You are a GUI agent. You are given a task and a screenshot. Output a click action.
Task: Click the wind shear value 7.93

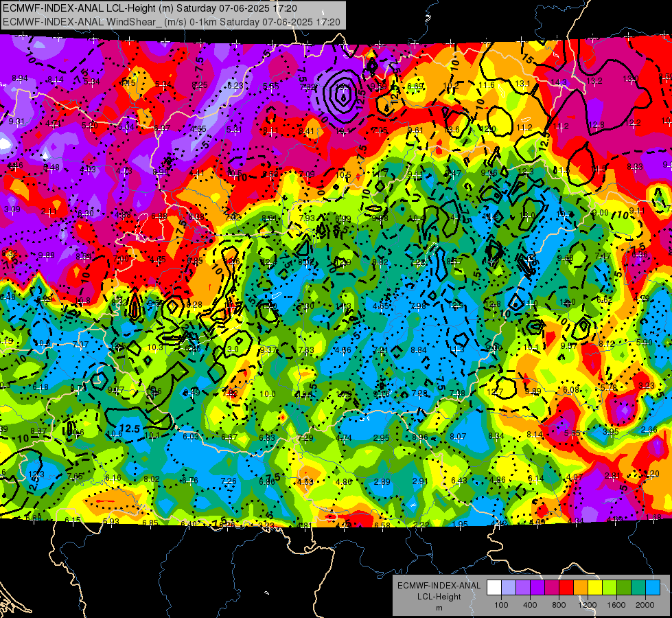pos(307,218)
